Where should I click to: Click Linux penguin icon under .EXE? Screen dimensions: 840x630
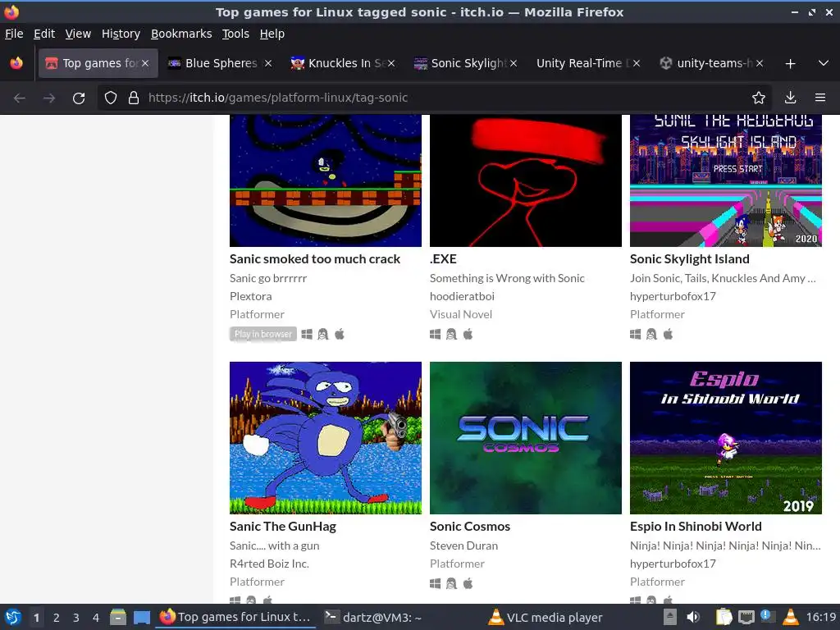(452, 335)
